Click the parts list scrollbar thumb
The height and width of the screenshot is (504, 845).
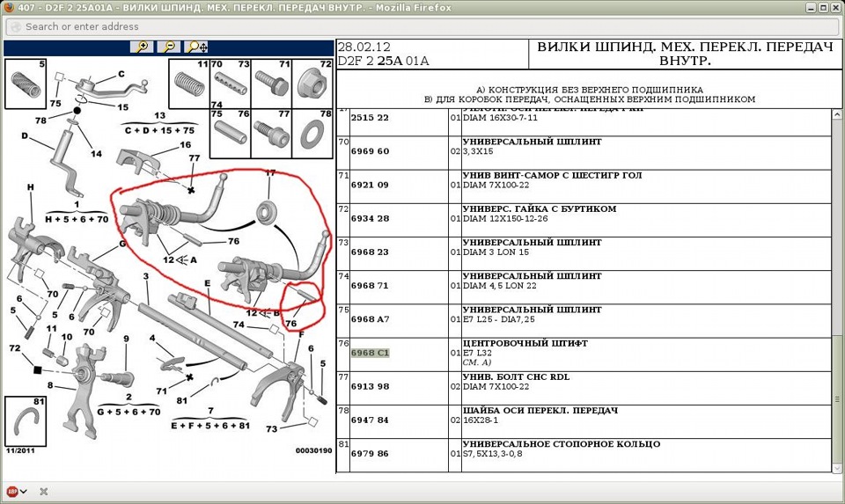(837, 399)
